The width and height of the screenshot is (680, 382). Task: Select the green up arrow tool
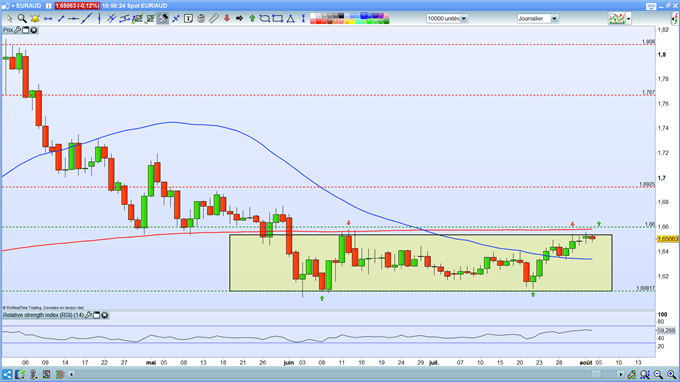(252, 19)
